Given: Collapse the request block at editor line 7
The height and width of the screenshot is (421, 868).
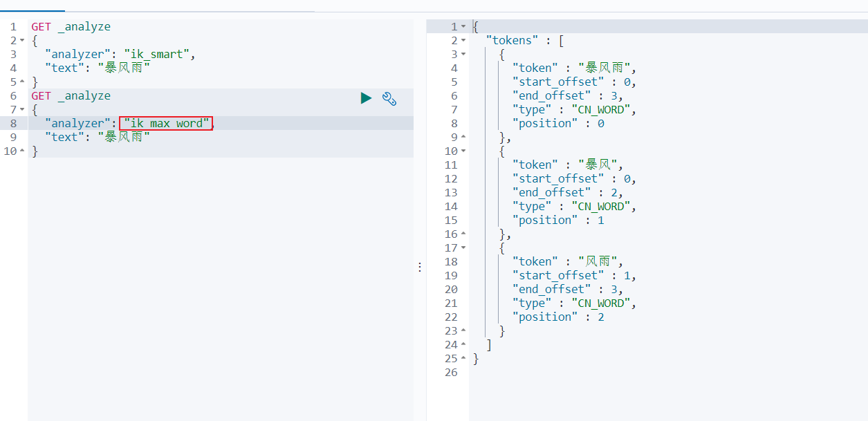Looking at the screenshot, I should [x=22, y=110].
